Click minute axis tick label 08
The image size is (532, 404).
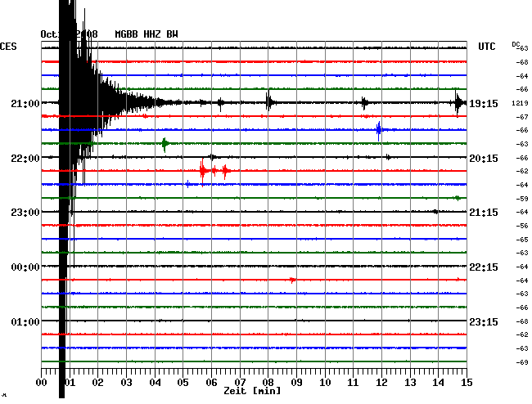268,383
